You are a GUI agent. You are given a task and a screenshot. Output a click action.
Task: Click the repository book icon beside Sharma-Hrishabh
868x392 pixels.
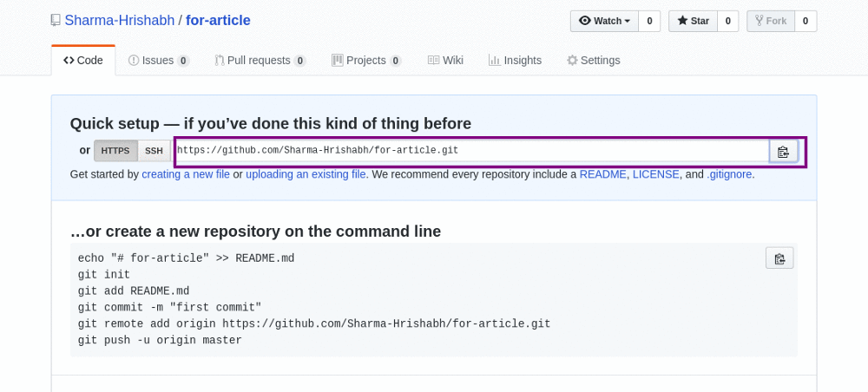tap(56, 21)
